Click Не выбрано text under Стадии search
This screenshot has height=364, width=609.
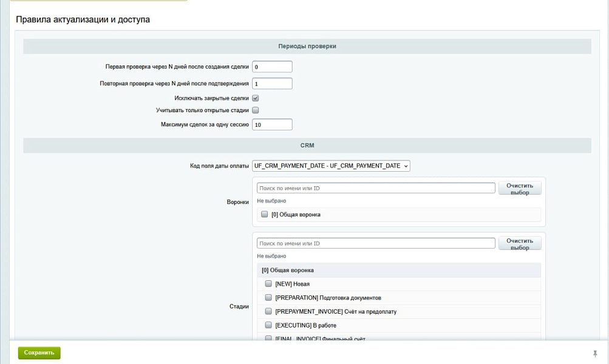(x=271, y=256)
